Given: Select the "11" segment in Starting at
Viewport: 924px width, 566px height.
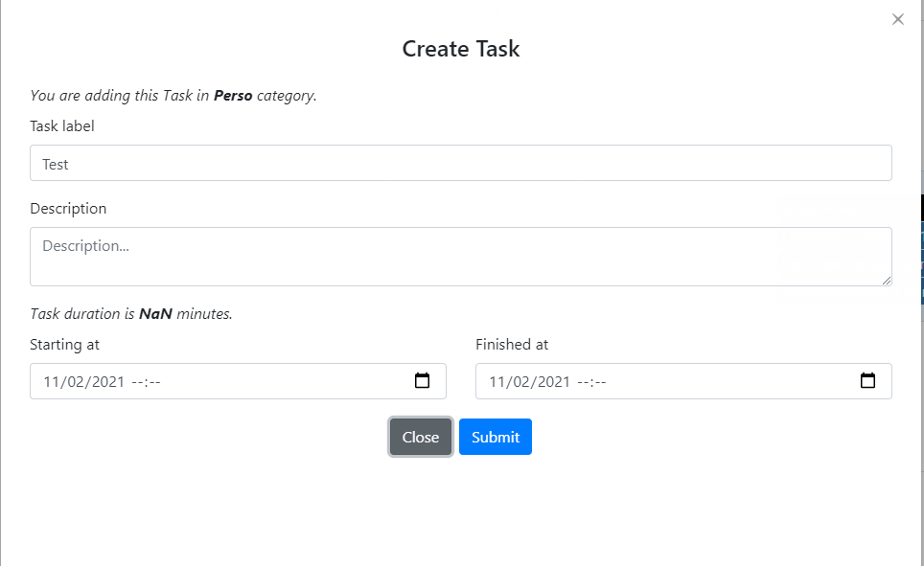Looking at the screenshot, I should [x=51, y=381].
